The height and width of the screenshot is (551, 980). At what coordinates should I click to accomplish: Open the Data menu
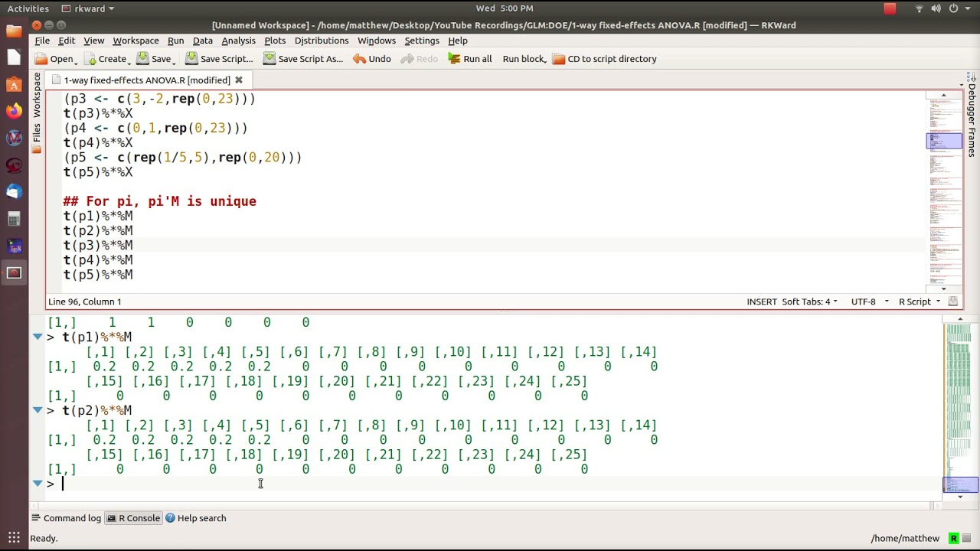click(x=203, y=41)
